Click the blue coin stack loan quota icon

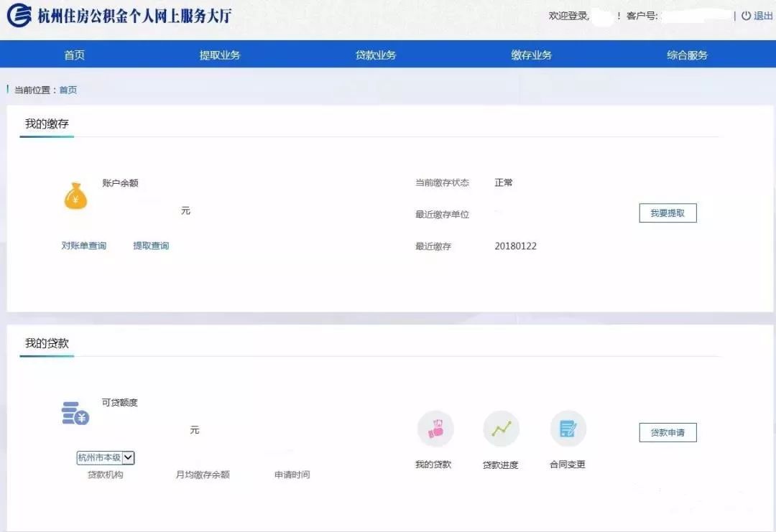75,413
